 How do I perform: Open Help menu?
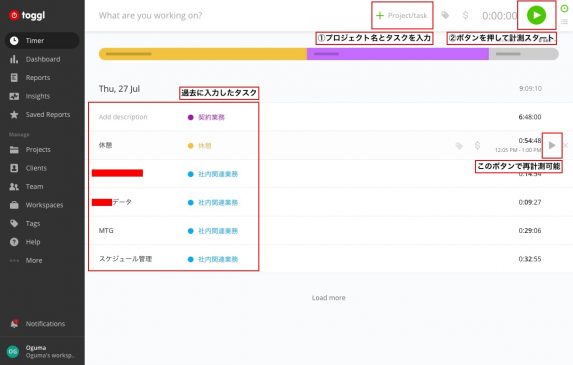click(x=33, y=242)
